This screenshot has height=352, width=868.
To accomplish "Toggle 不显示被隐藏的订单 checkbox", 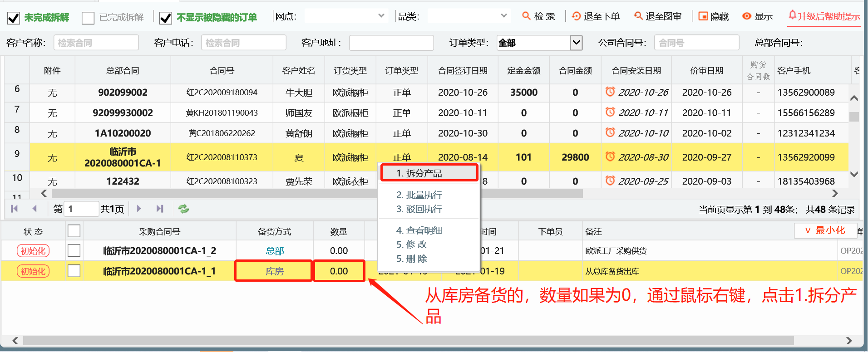I will 166,18.
